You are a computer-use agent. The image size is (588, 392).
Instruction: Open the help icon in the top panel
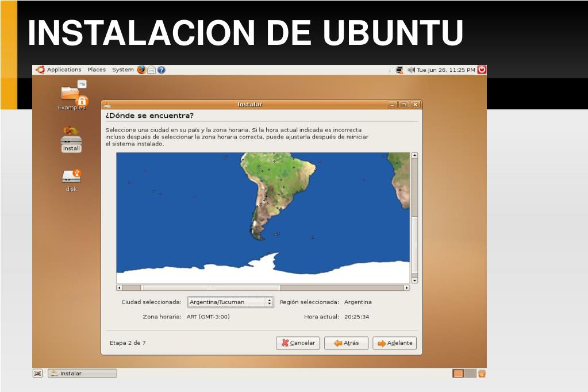pos(162,70)
